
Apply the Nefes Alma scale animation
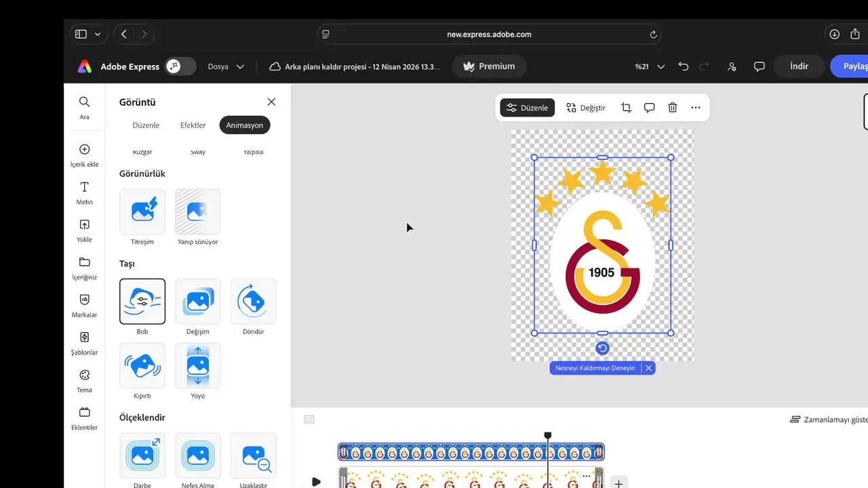pos(198,455)
